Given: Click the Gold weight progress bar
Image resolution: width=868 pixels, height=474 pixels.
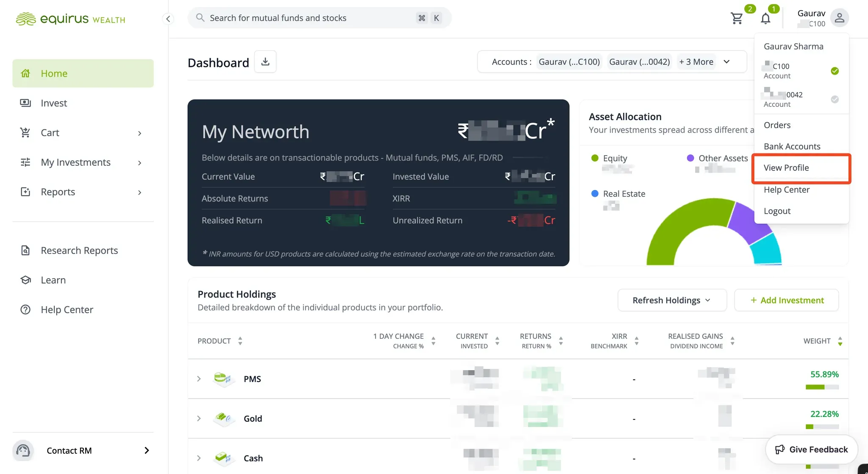Looking at the screenshot, I should (x=822, y=427).
